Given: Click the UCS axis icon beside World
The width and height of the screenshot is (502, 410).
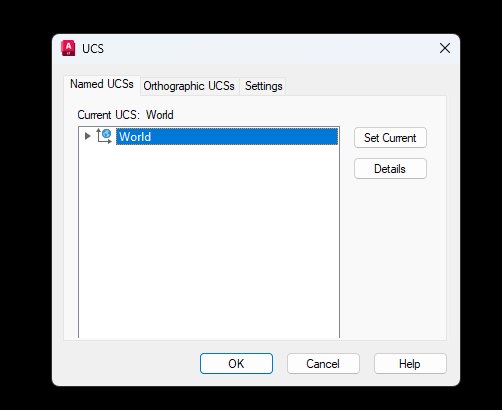Looking at the screenshot, I should 104,136.
